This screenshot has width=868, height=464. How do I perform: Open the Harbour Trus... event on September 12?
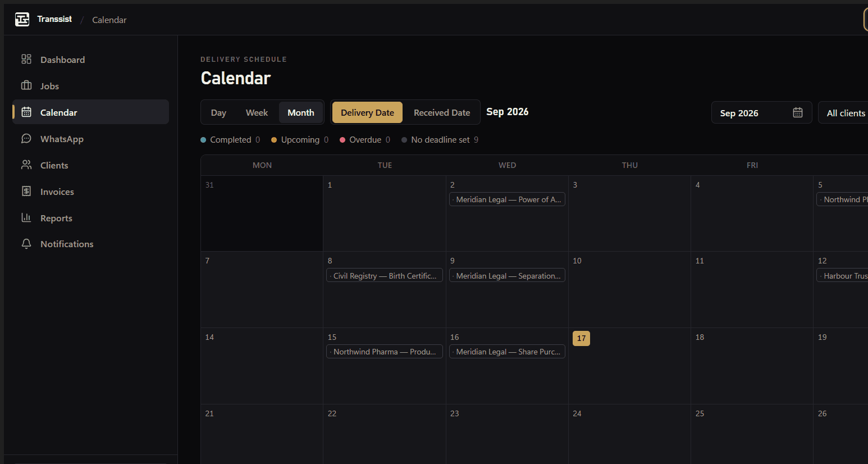pos(842,275)
